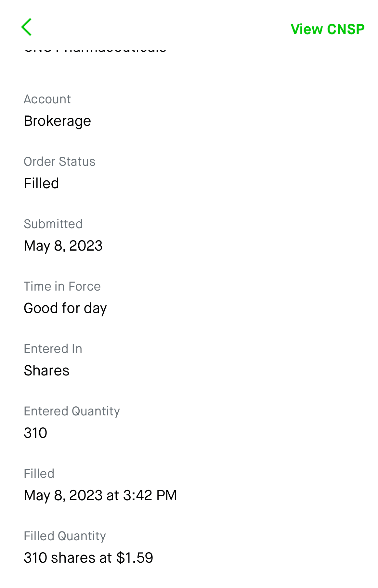Click the Filled Quantity label
The image size is (378, 588).
coord(65,536)
